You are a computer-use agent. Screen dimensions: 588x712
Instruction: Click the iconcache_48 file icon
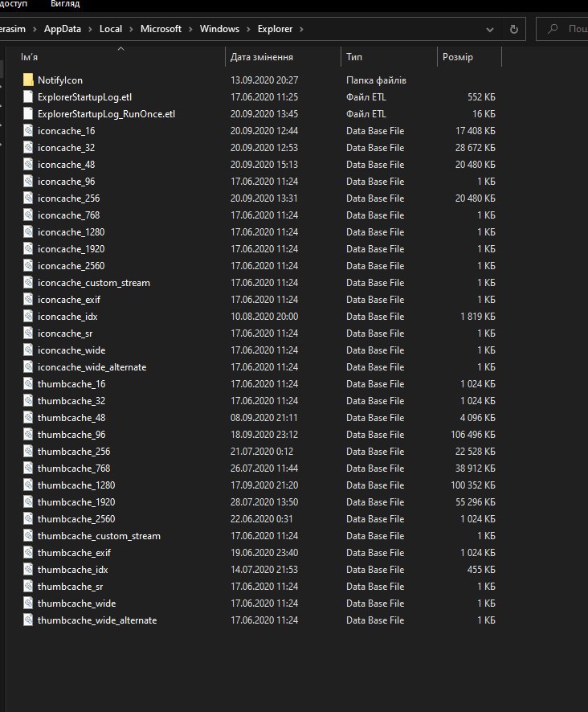pos(28,165)
